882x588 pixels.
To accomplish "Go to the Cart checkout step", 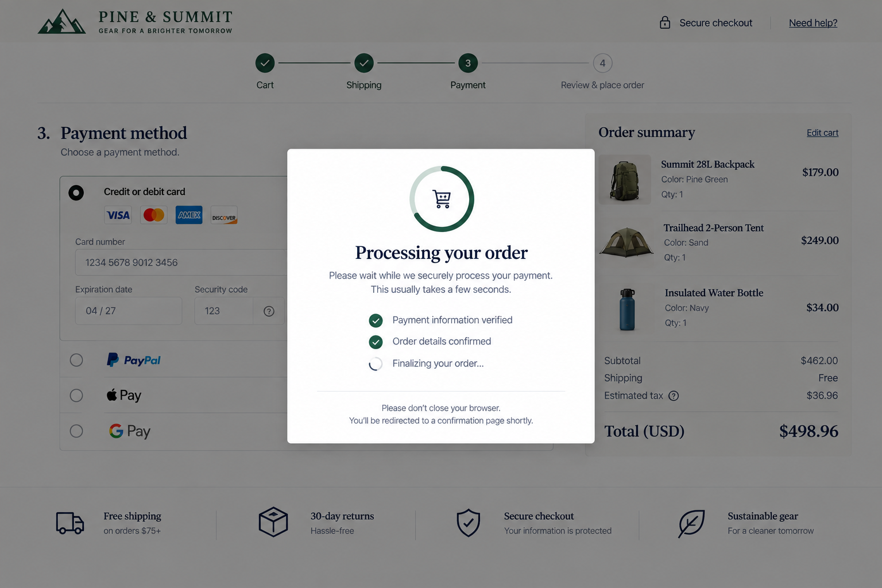I will pyautogui.click(x=265, y=63).
